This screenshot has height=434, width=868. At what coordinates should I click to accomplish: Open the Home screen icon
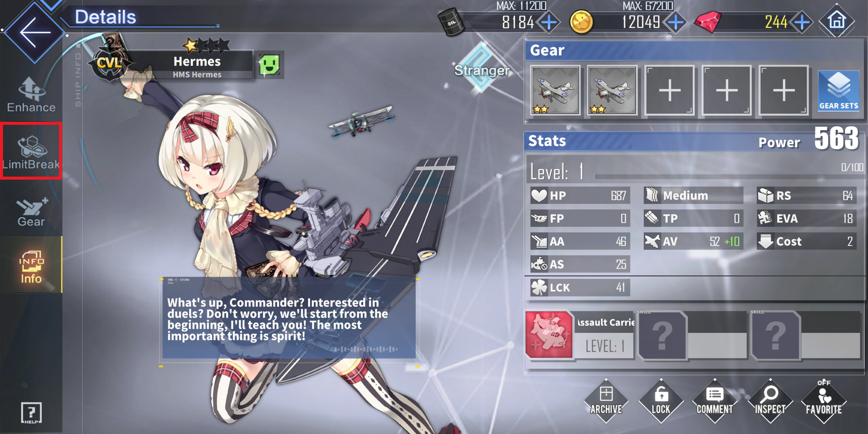pyautogui.click(x=837, y=21)
